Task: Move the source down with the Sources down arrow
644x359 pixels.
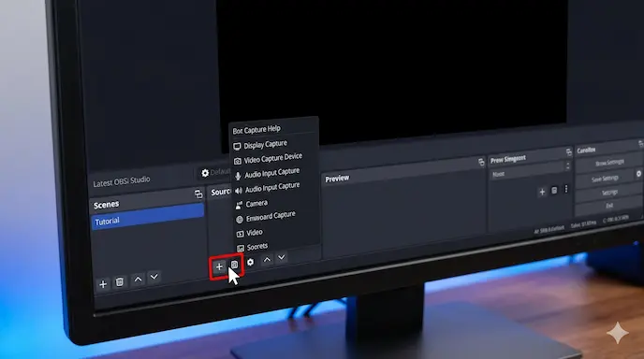Action: pyautogui.click(x=282, y=257)
